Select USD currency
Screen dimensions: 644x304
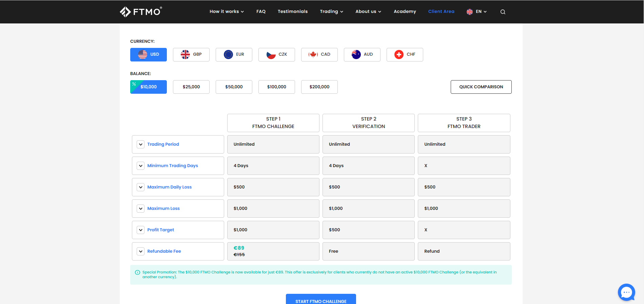click(x=149, y=55)
